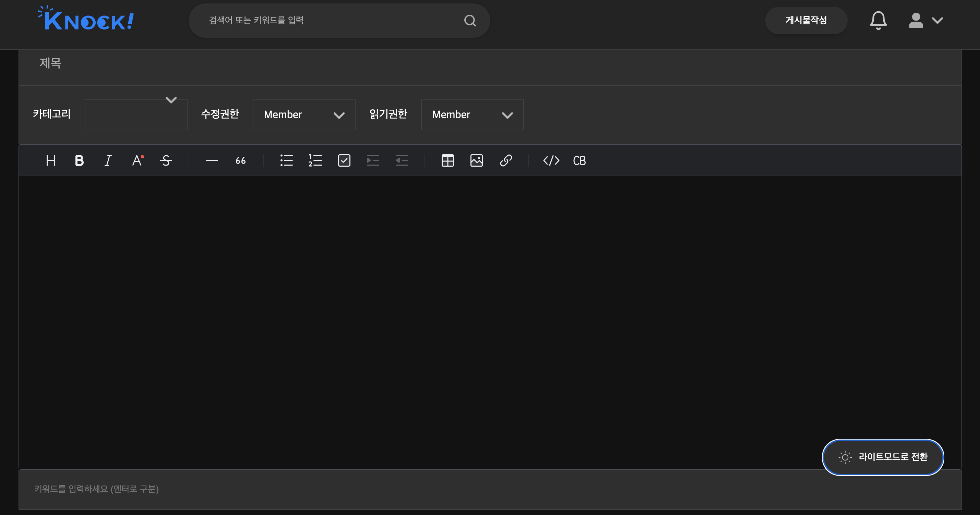
Task: Apply italic formatting
Action: (108, 160)
